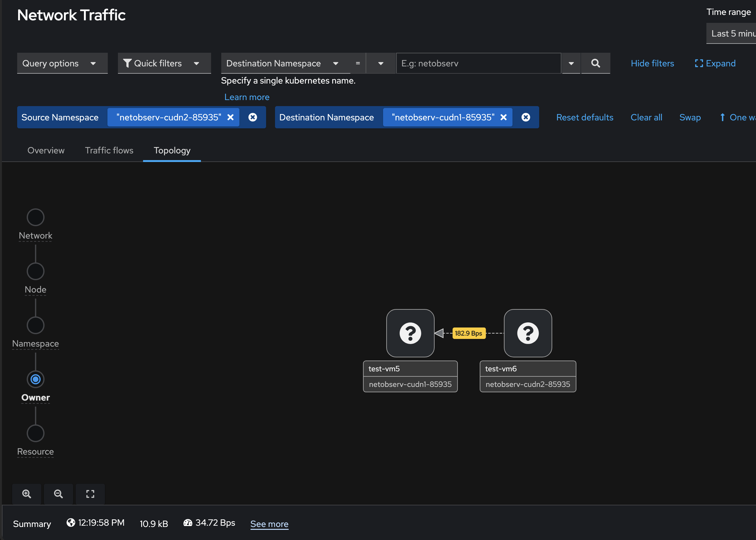Select the test-vm5 topology node icon
The width and height of the screenshot is (756, 540).
[410, 333]
